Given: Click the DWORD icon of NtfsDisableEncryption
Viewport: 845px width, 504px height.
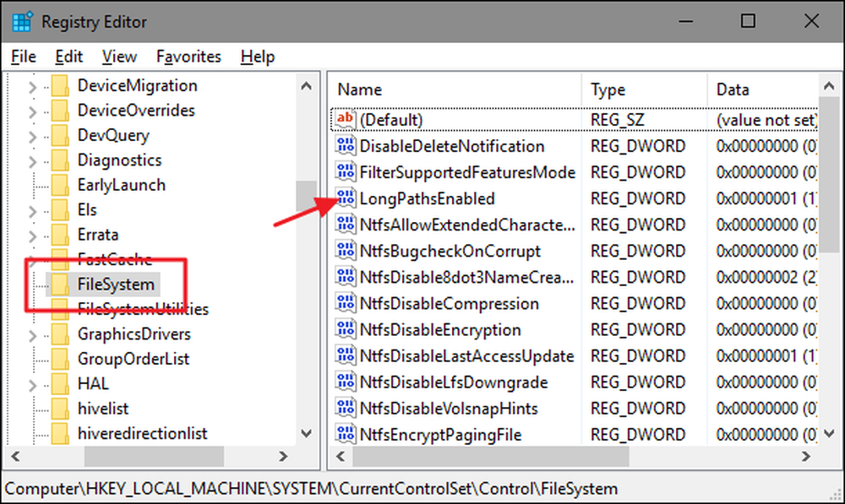Looking at the screenshot, I should [345, 329].
